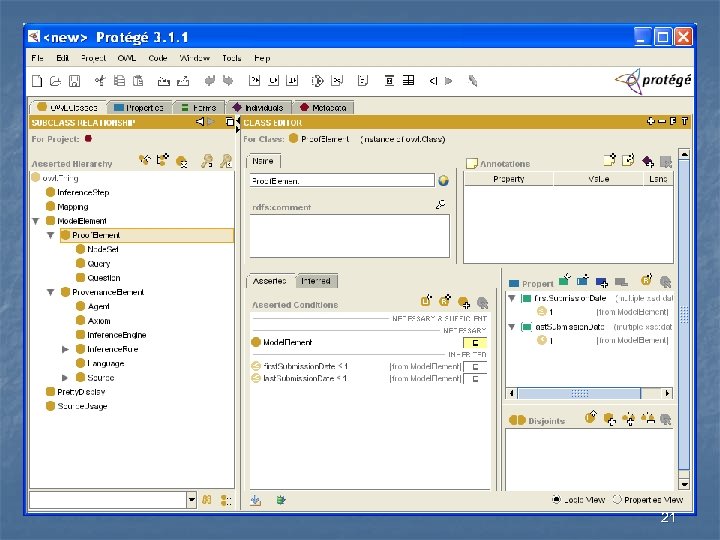The image size is (720, 540).
Task: Collapse the ModelElement tree node
Action: (x=36, y=221)
